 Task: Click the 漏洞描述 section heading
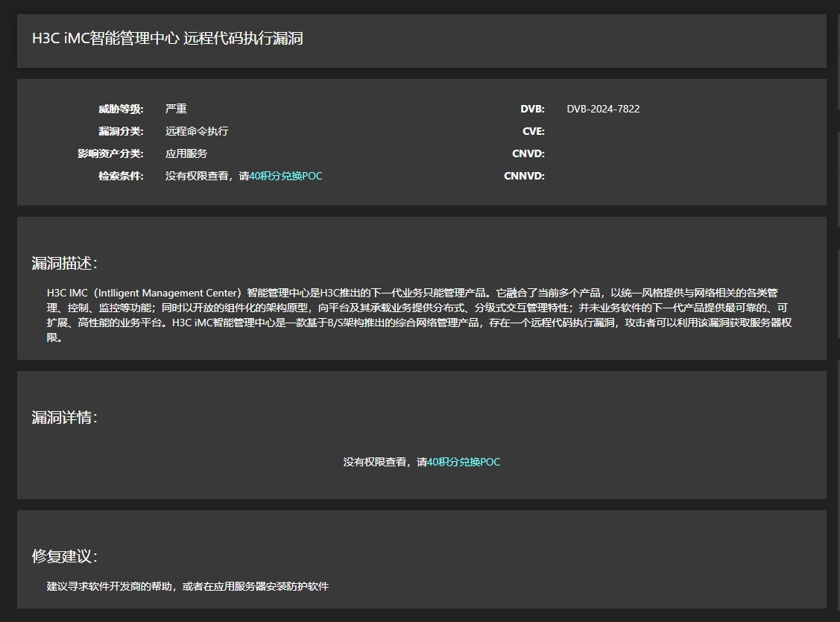click(x=64, y=264)
